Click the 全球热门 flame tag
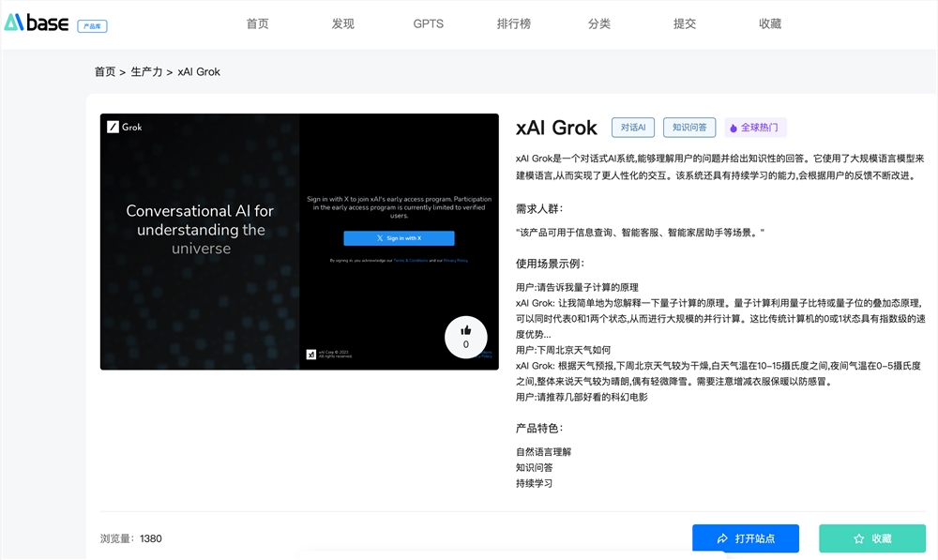Image resolution: width=938 pixels, height=560 pixels. pyautogui.click(x=755, y=128)
